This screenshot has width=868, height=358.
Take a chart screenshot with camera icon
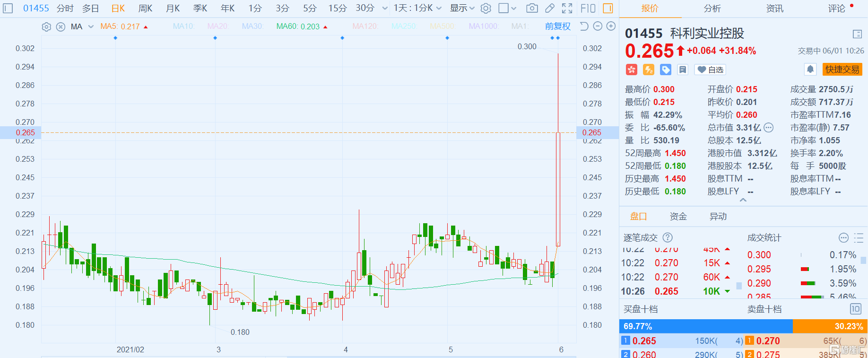click(x=532, y=8)
